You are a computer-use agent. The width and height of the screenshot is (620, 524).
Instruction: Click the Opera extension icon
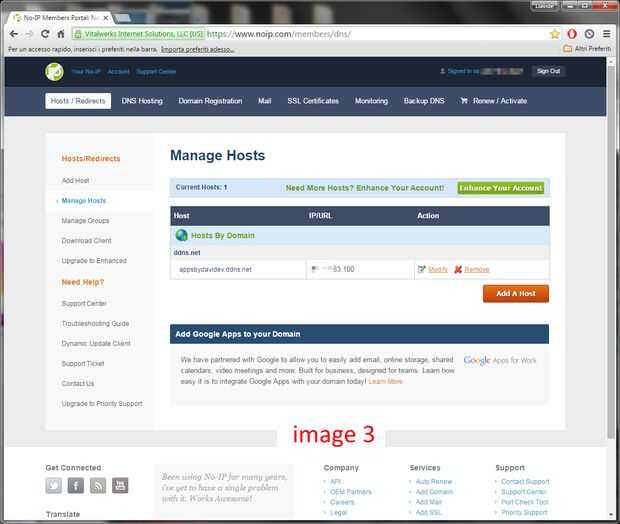pyautogui.click(x=572, y=34)
